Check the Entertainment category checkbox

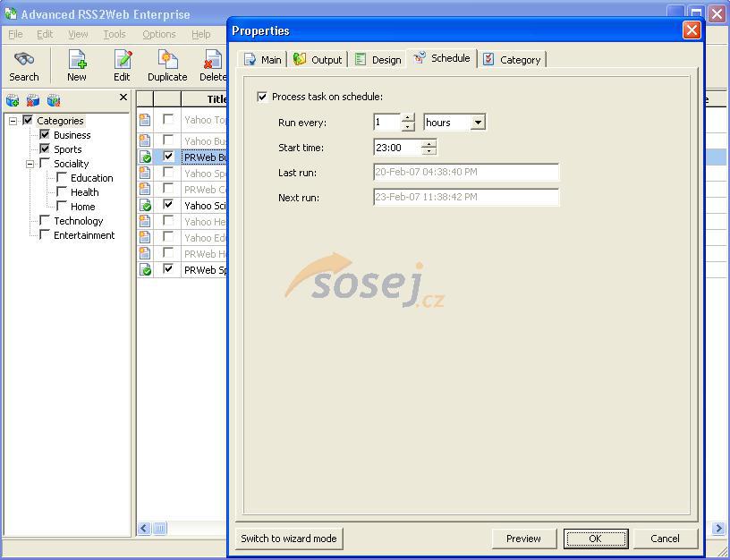(x=45, y=234)
